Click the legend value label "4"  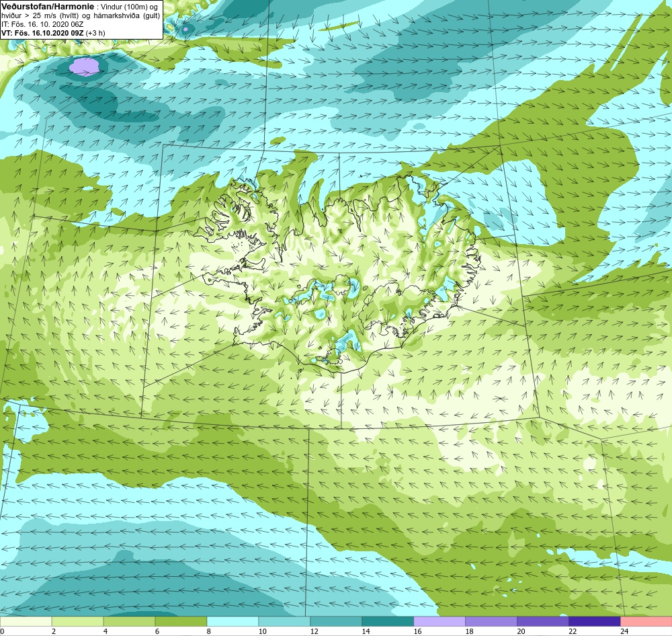click(106, 631)
